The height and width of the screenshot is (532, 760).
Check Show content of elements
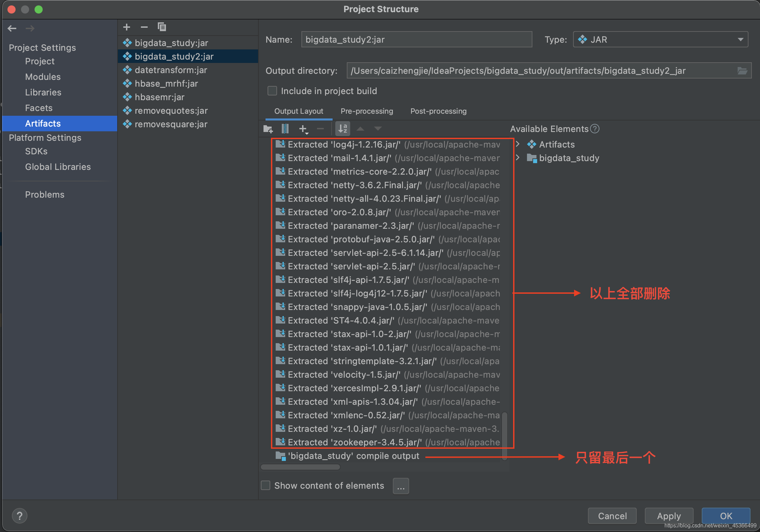pos(266,486)
